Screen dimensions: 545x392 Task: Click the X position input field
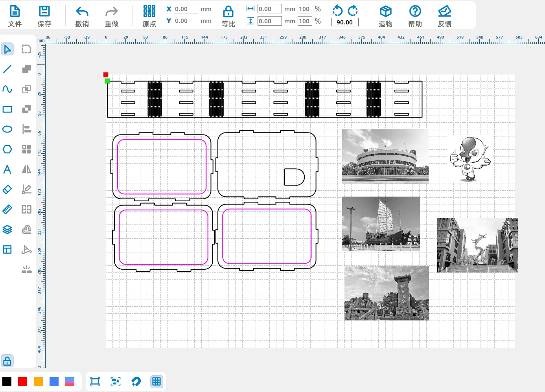coord(186,9)
